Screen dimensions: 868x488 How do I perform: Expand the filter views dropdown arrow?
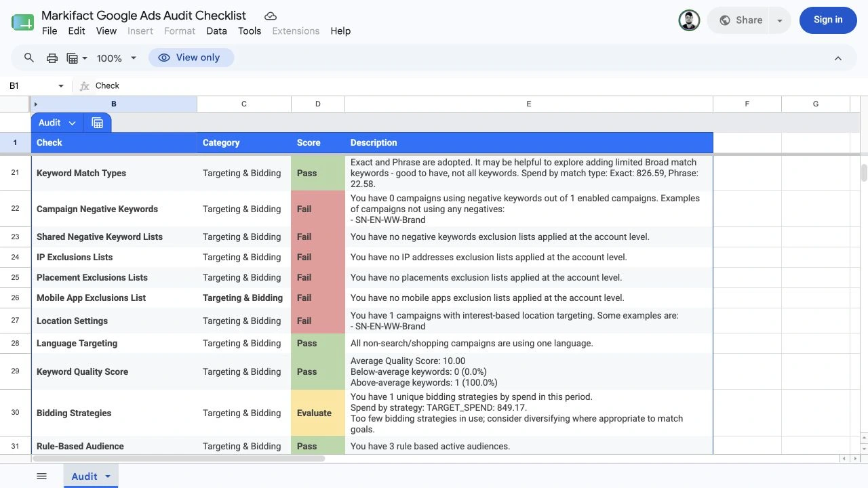click(x=85, y=58)
